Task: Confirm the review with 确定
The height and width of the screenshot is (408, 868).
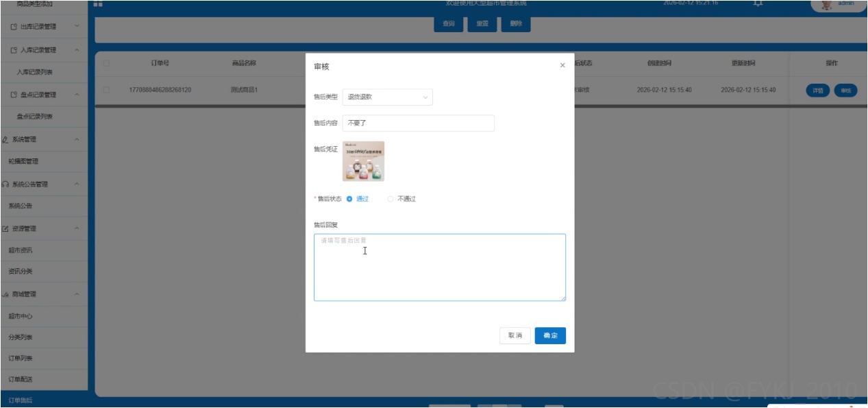Action: click(550, 335)
